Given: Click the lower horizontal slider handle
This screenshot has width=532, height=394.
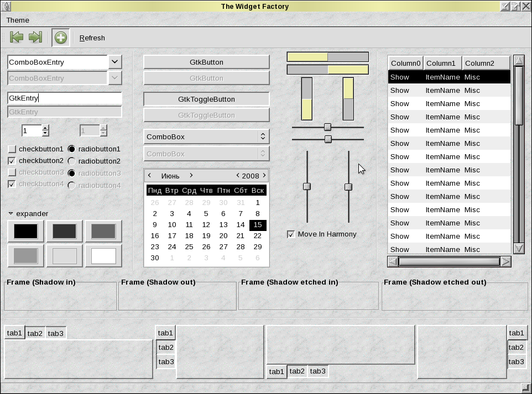Looking at the screenshot, I should coord(328,139).
